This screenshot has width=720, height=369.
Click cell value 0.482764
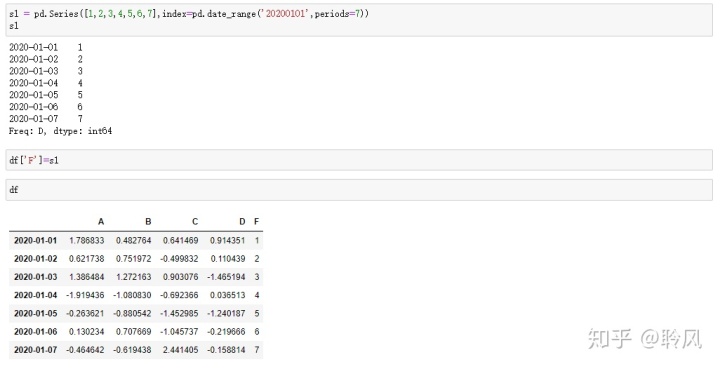[x=134, y=240]
